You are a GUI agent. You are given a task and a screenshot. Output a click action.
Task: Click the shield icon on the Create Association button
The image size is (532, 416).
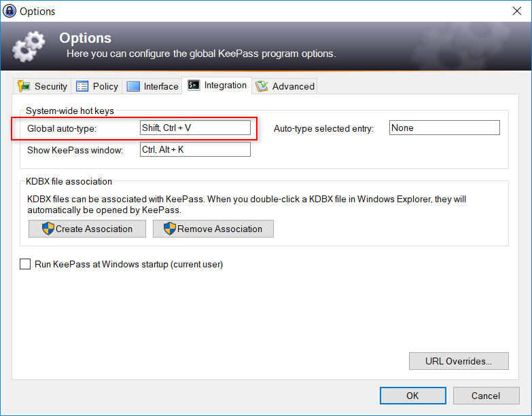click(48, 229)
